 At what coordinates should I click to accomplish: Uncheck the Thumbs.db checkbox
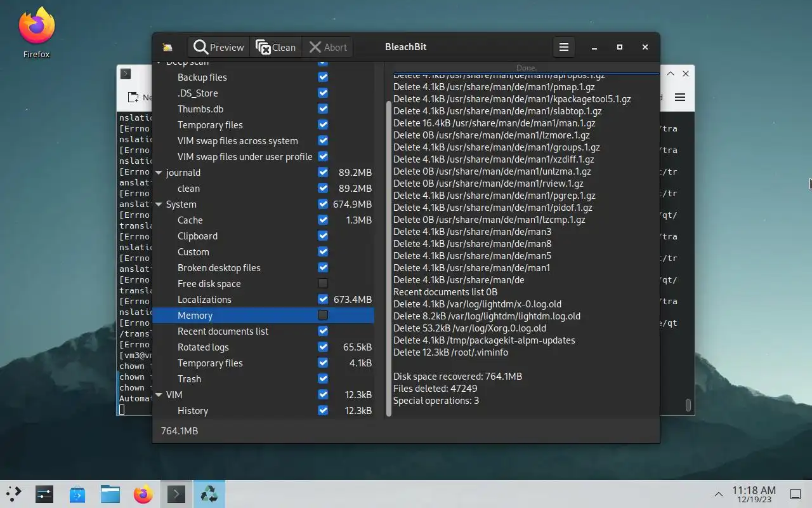(323, 109)
